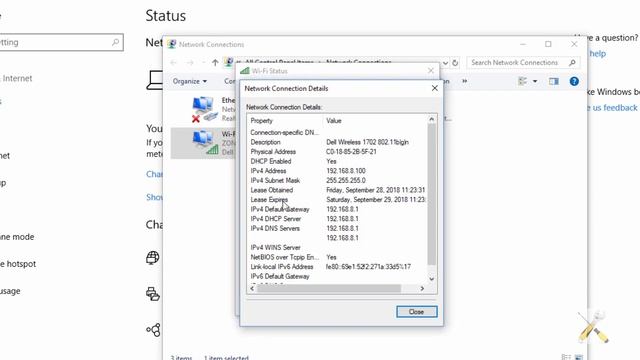Screen dimensions: 640x360
Task: Click the vertical scrollbar thumb in details
Action: point(431,194)
